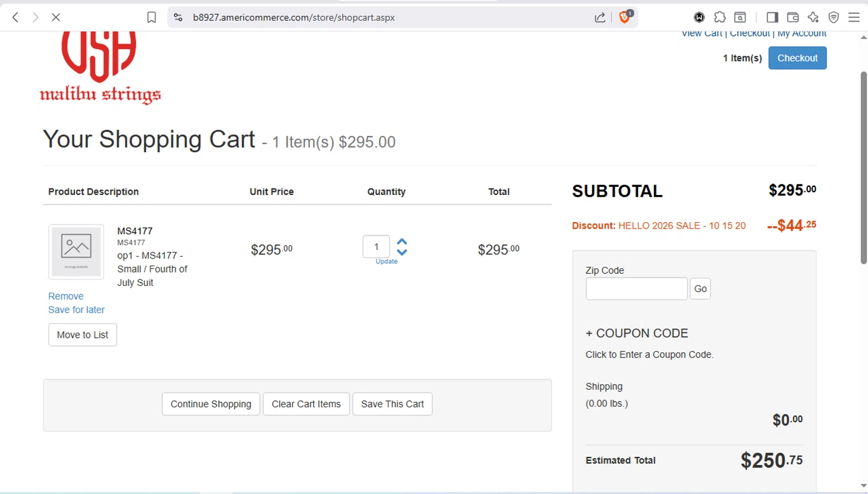Share this page from the address bar
This screenshot has height=494, width=868.
pyautogui.click(x=600, y=17)
